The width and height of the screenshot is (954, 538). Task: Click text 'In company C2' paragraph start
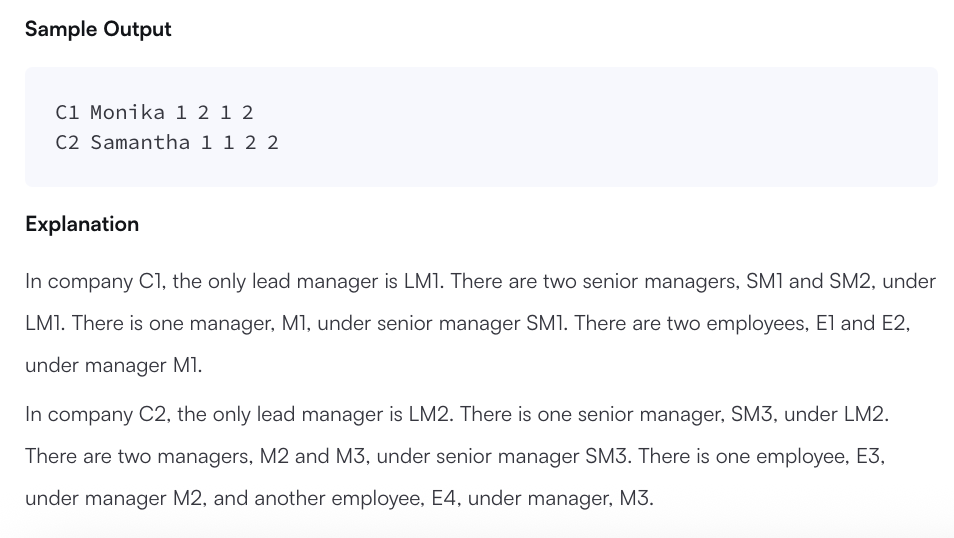(97, 414)
